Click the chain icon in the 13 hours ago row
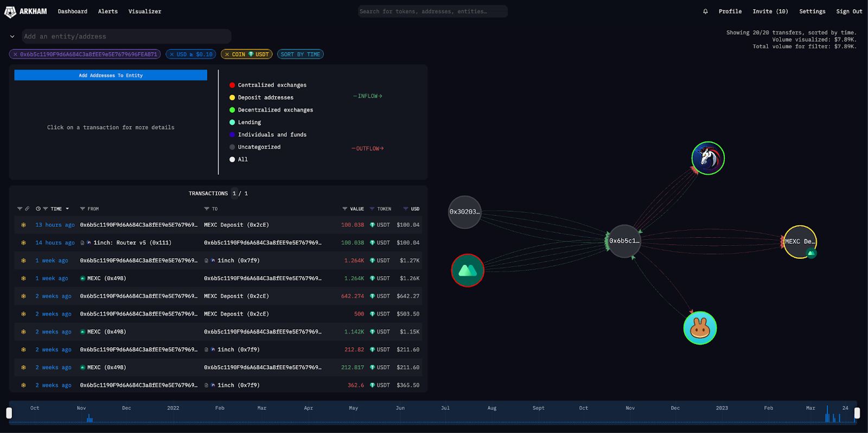Screen dimensions: 868x433 [x=23, y=225]
